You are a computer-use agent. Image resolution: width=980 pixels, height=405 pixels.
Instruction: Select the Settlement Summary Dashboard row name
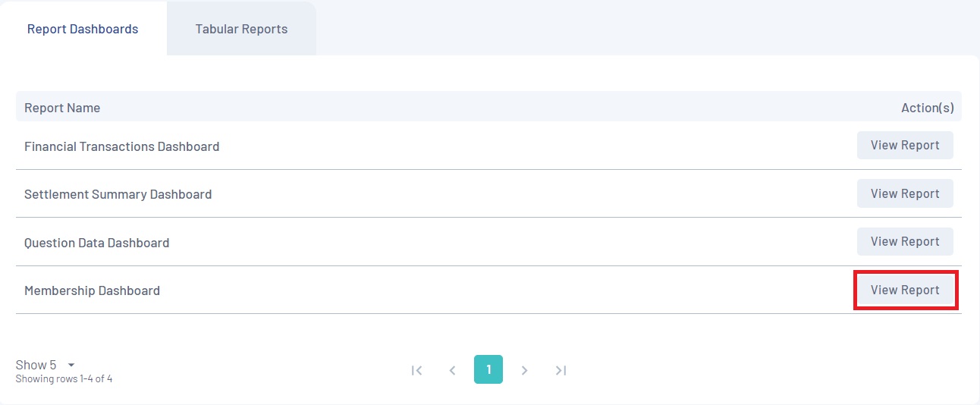(118, 194)
